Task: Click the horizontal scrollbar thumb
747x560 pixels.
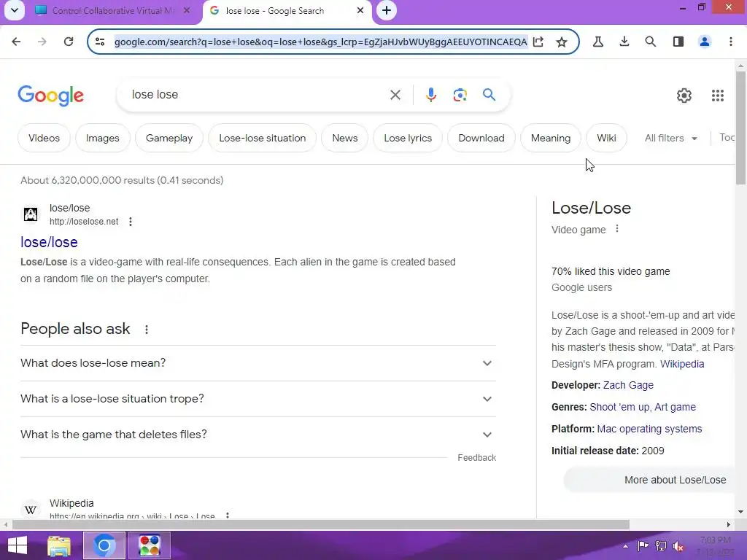Action: point(321,524)
